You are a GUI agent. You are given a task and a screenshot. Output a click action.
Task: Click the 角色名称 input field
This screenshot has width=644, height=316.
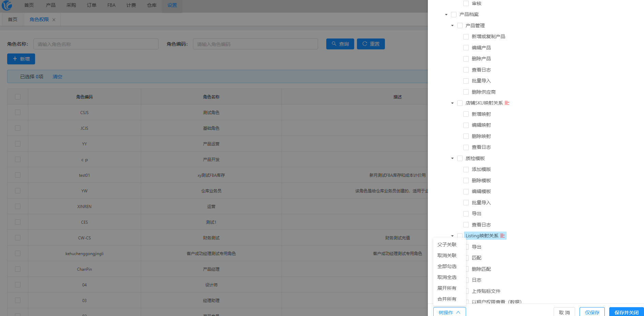[96, 44]
